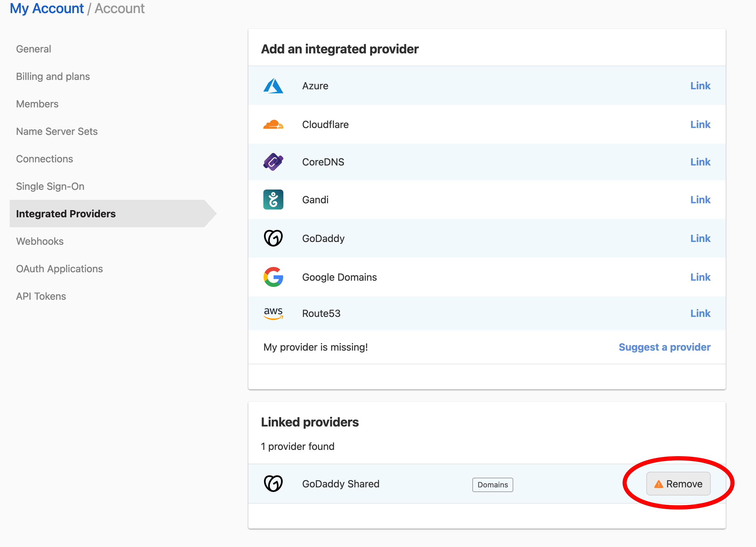Select OAuth Applications settings section
This screenshot has width=756, height=547.
pyautogui.click(x=59, y=269)
